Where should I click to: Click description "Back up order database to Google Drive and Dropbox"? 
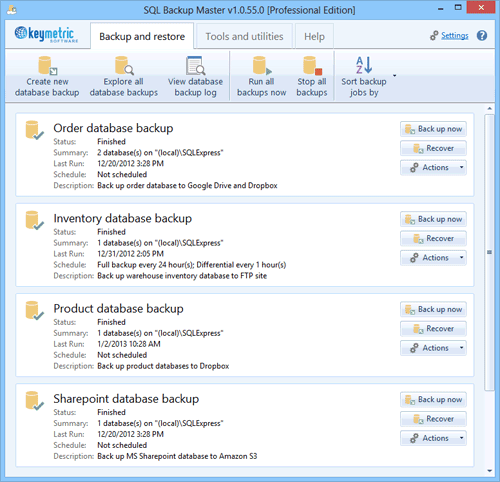[x=187, y=186]
